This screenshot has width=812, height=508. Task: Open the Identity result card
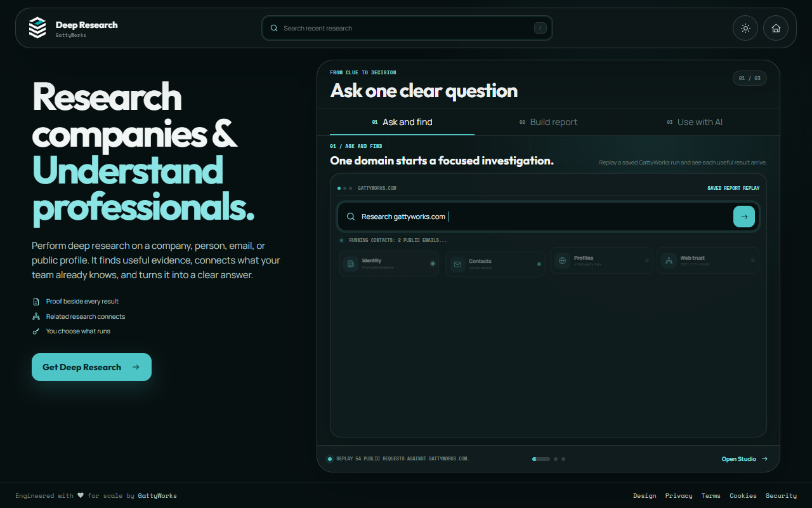[389, 264]
